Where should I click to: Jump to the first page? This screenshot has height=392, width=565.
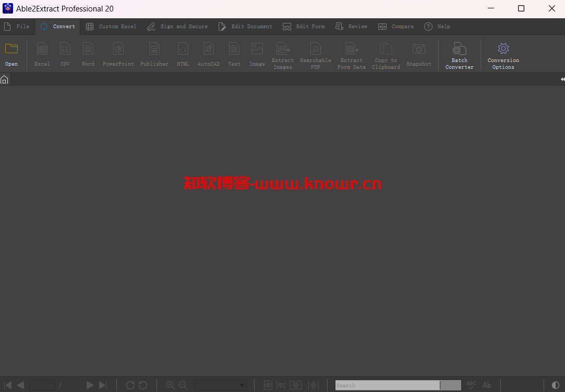8,385
